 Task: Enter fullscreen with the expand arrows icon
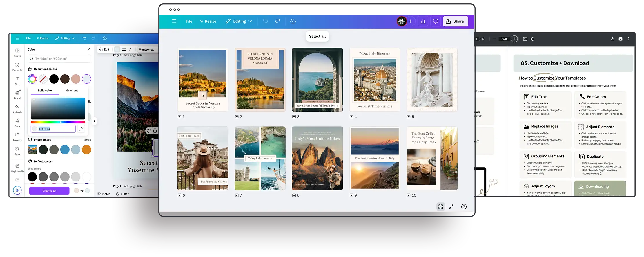[x=451, y=207]
